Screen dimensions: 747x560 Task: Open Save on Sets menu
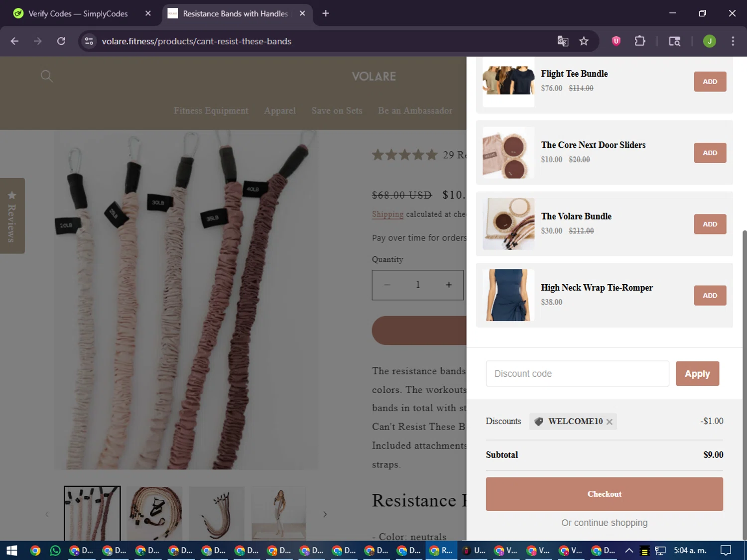click(x=337, y=111)
